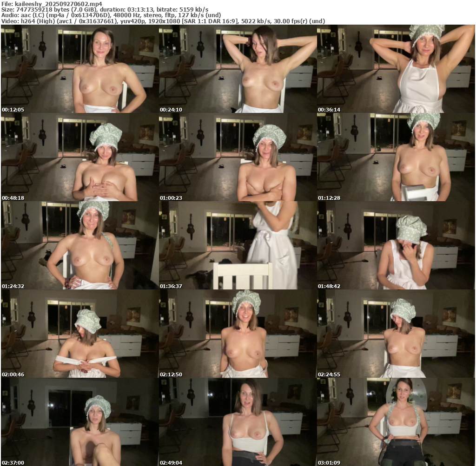Choose the thumbnail stamped 01:00:23
476x466 pixels.
point(238,157)
